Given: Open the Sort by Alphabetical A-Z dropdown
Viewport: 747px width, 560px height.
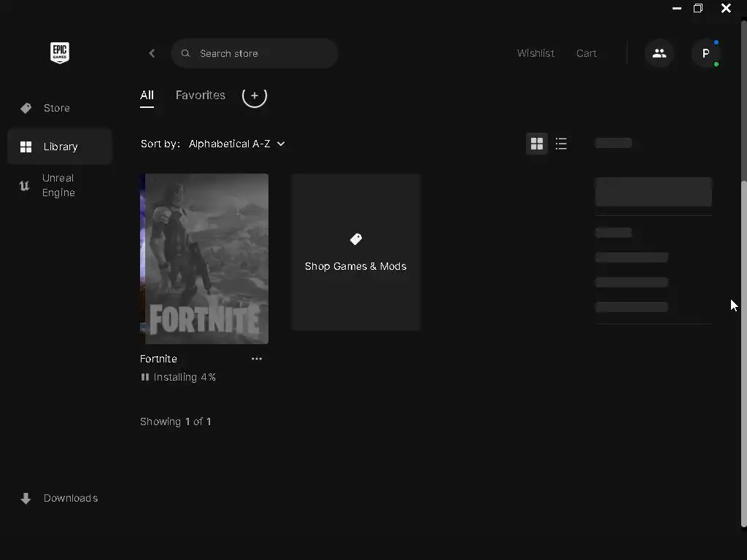Looking at the screenshot, I should tap(237, 144).
